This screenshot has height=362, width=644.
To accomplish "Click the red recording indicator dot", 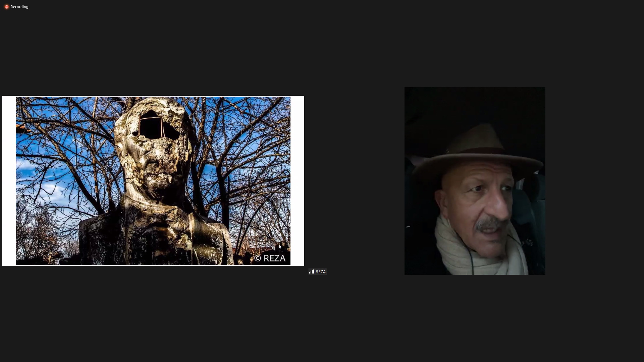I will (6, 7).
